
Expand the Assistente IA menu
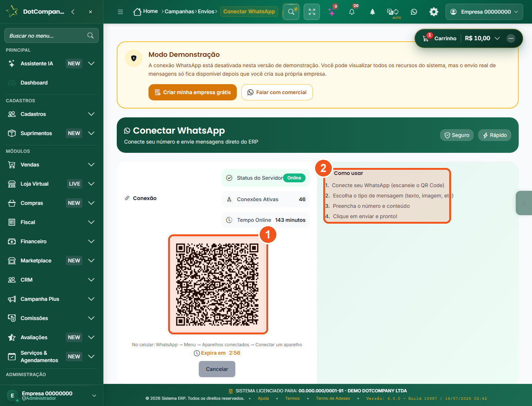pyautogui.click(x=51, y=63)
